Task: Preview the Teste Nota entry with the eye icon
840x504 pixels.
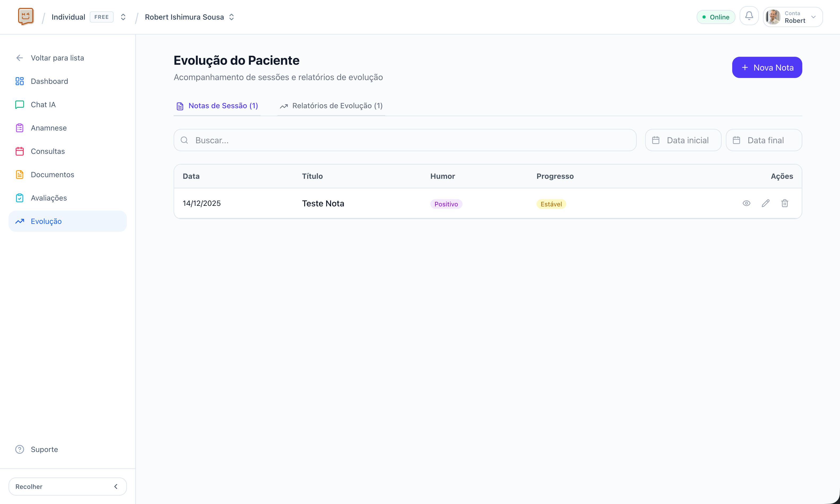Action: click(x=747, y=203)
